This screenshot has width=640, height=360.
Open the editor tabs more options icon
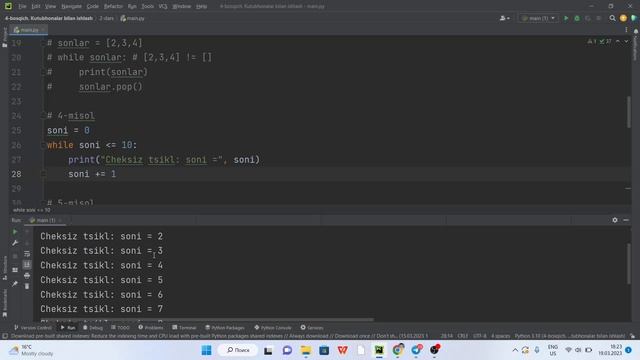(x=626, y=30)
